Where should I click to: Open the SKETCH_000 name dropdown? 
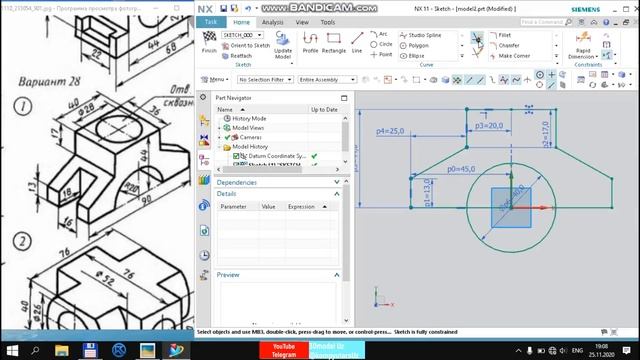click(259, 36)
